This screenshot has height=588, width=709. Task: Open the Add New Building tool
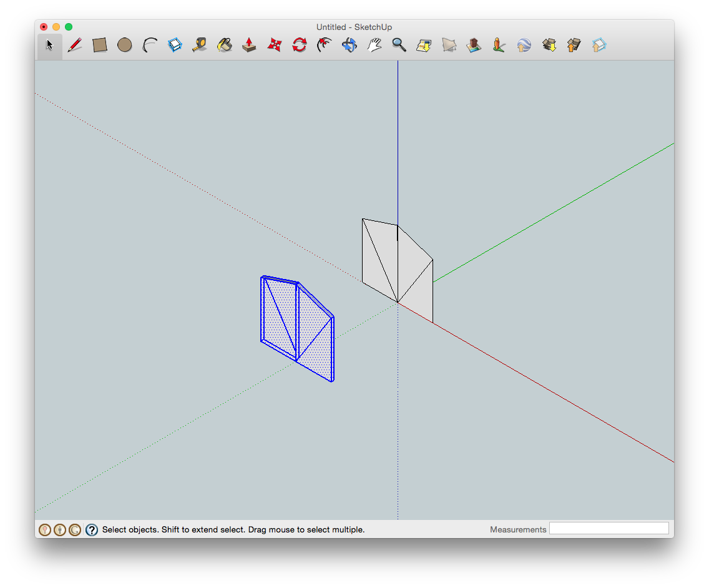point(474,45)
